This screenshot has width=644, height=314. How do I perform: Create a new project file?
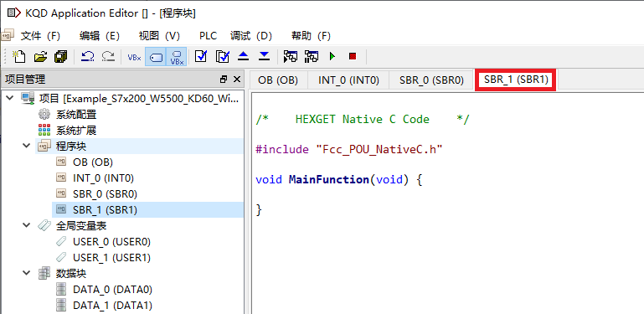(x=19, y=57)
